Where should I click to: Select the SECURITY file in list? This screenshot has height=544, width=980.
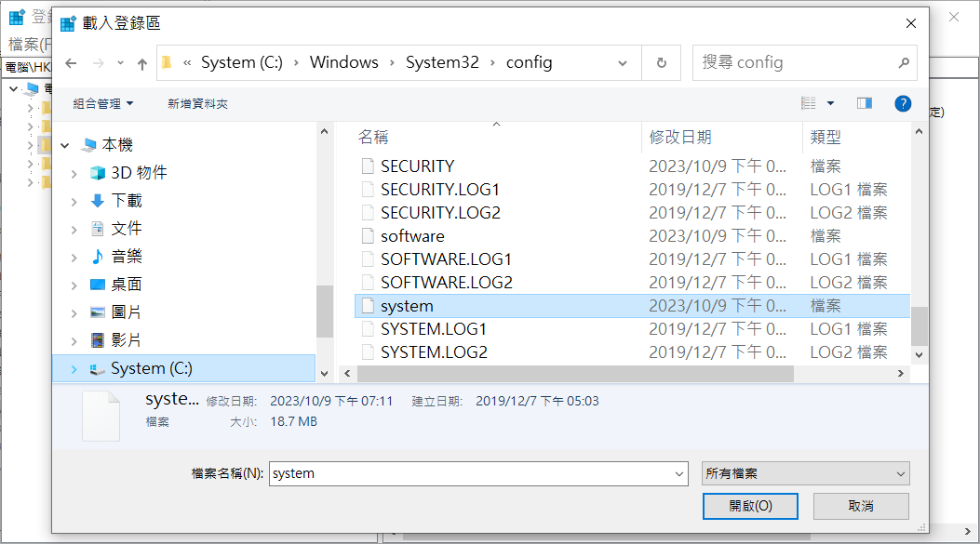coord(417,166)
